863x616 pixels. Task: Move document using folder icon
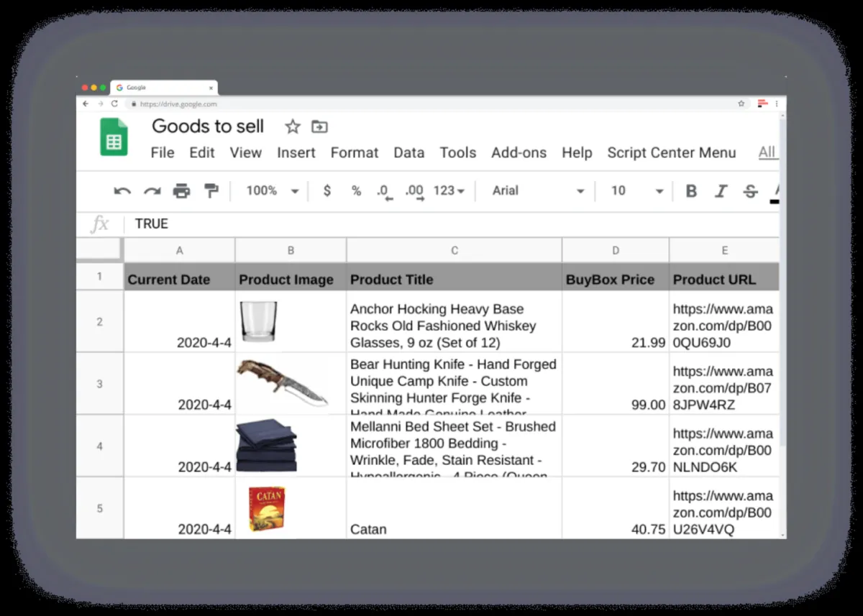(x=319, y=127)
